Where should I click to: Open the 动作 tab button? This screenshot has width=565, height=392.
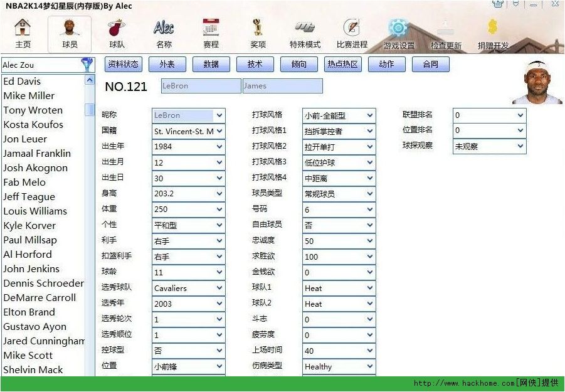pos(387,65)
